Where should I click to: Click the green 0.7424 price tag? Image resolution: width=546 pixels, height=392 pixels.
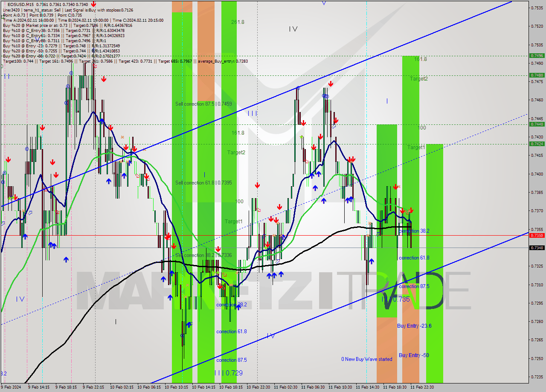(536, 144)
